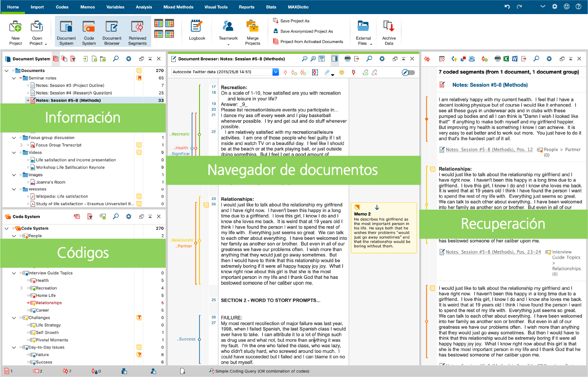Screen dimensions: 588x377
Task: Toggle the Code System window in the ribbon
Action: (x=89, y=33)
